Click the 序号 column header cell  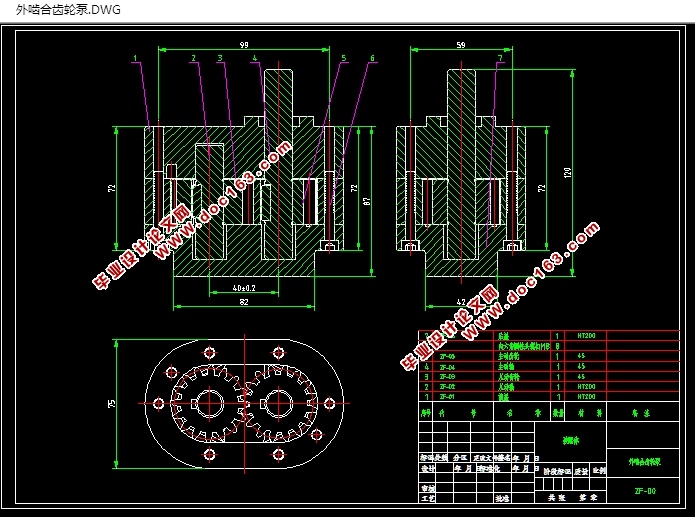(426, 413)
